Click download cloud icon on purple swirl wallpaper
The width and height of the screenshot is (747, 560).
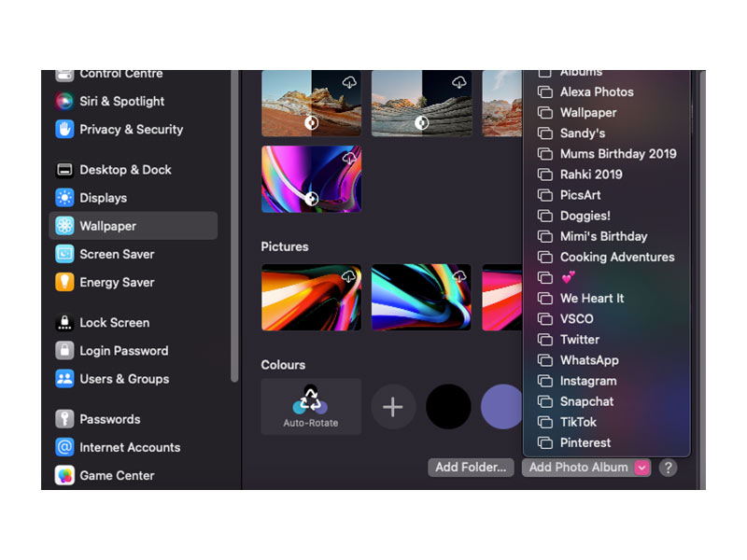[349, 158]
